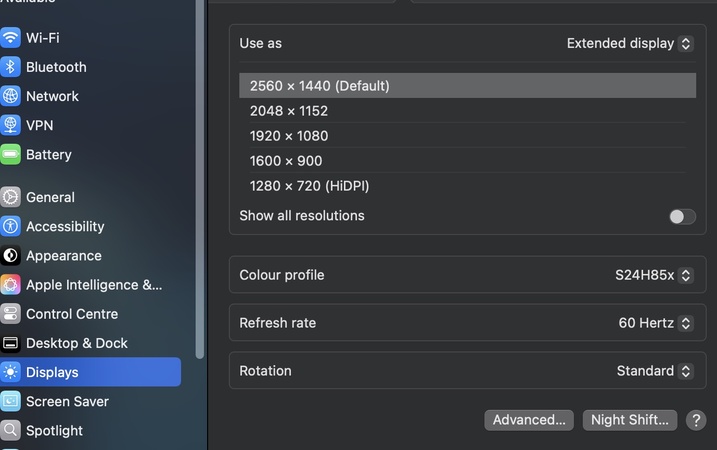The image size is (717, 450).
Task: Go to Screen Saver label in sidebar
Action: coord(67,402)
